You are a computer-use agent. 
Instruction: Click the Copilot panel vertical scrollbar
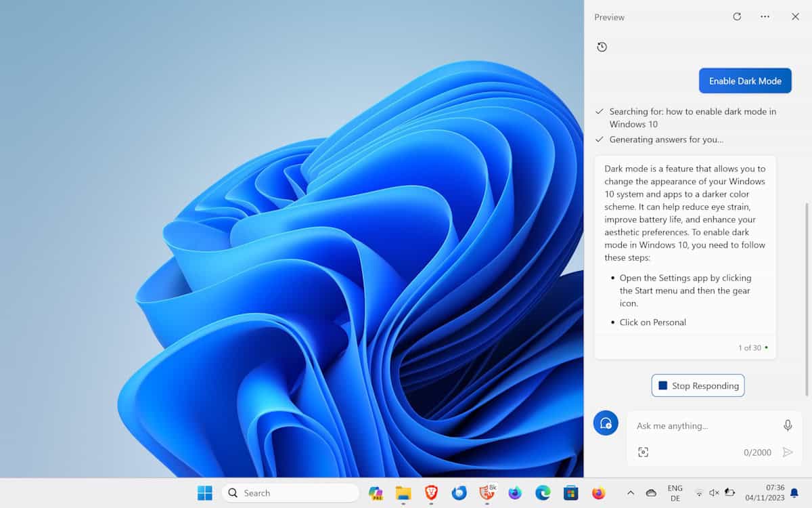pos(806,298)
